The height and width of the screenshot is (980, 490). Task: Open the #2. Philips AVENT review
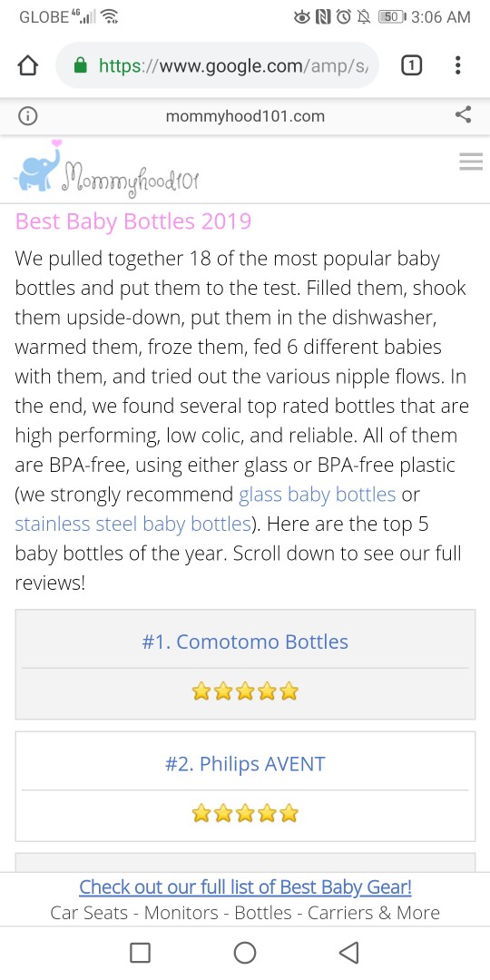245,764
